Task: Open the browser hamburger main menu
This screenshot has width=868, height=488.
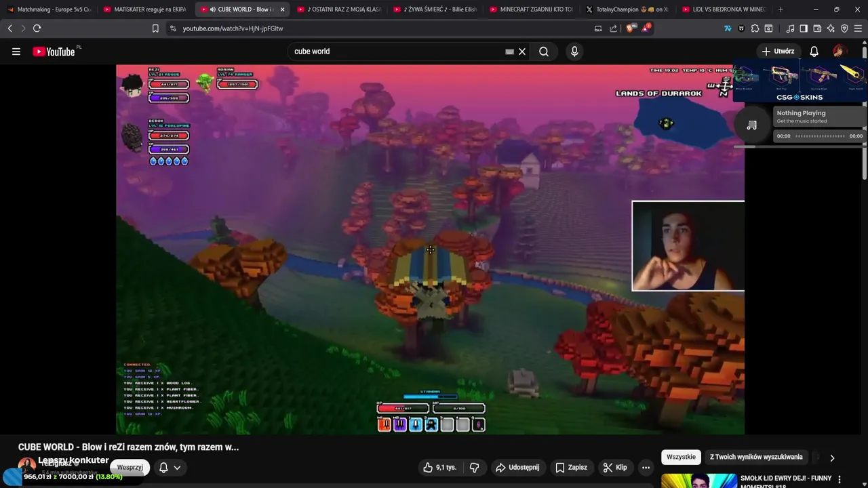Action: click(859, 28)
